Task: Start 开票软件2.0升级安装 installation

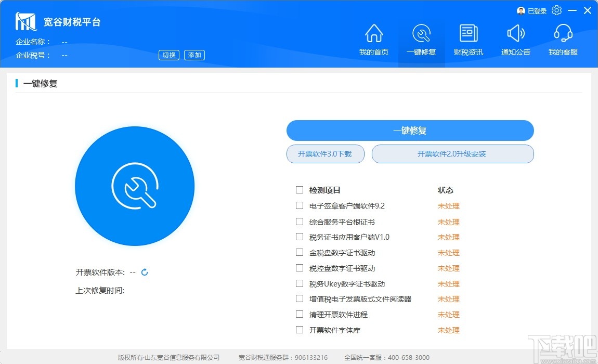Action: pos(452,154)
